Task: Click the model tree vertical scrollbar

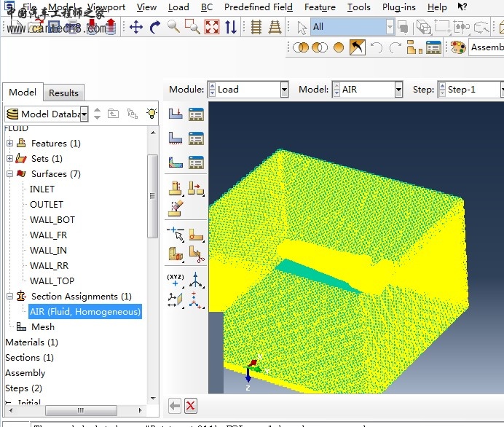Action: [152, 197]
